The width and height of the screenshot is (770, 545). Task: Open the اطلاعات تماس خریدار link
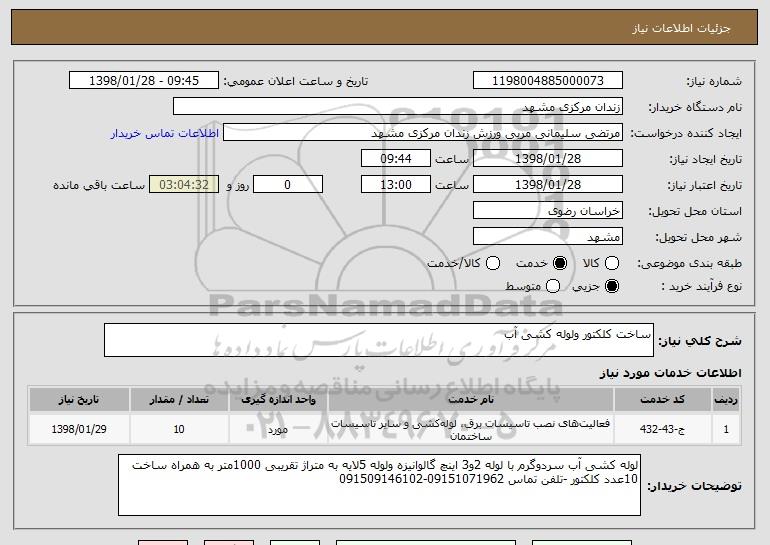point(165,133)
